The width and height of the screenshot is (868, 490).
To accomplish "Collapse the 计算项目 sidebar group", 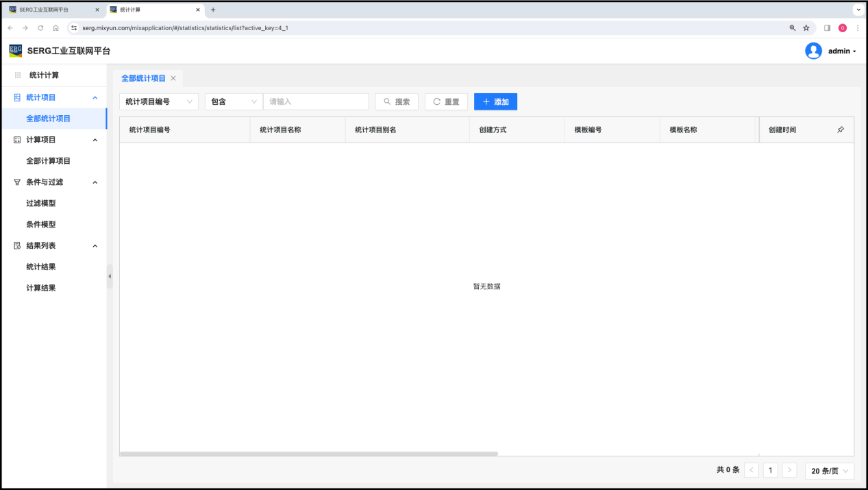I will [95, 140].
